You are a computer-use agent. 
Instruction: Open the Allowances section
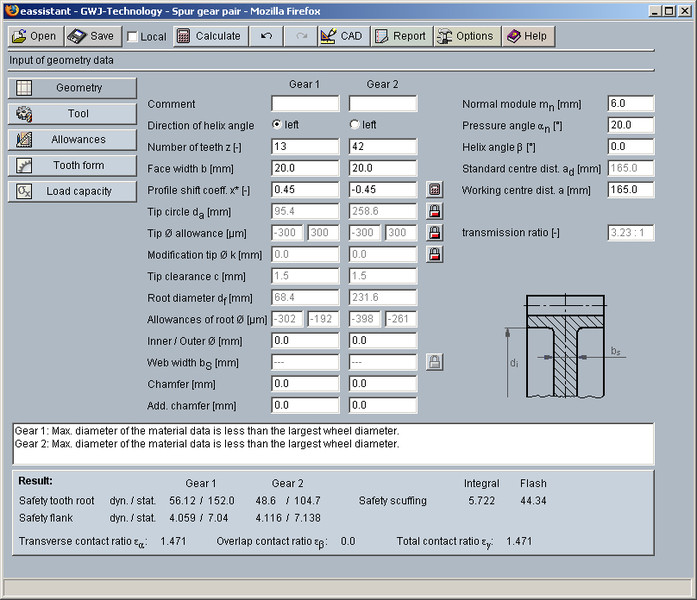[x=71, y=139]
